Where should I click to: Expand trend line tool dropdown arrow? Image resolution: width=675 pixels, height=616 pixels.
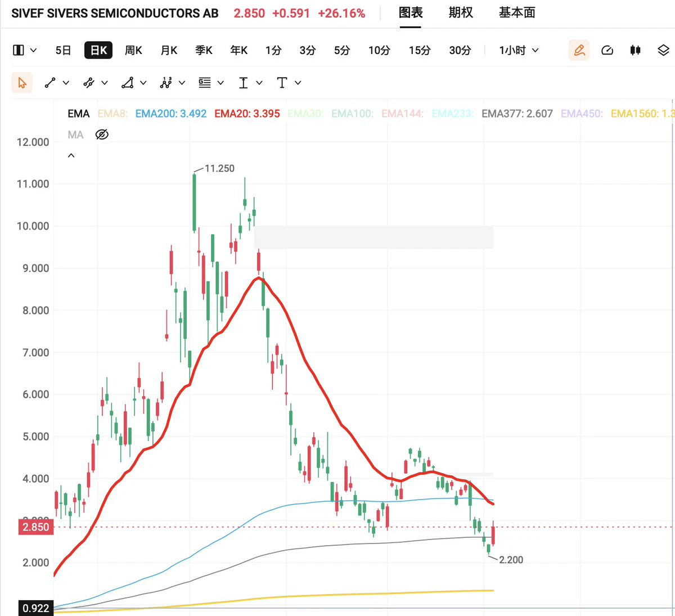pos(66,83)
